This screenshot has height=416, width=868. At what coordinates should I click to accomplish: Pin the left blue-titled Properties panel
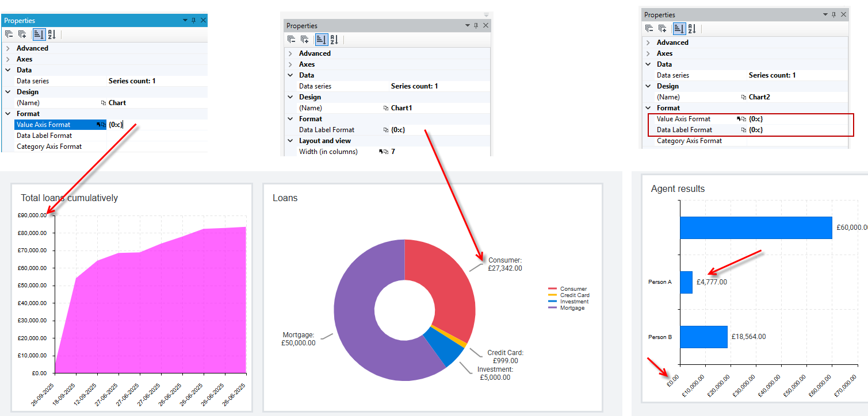coord(193,20)
